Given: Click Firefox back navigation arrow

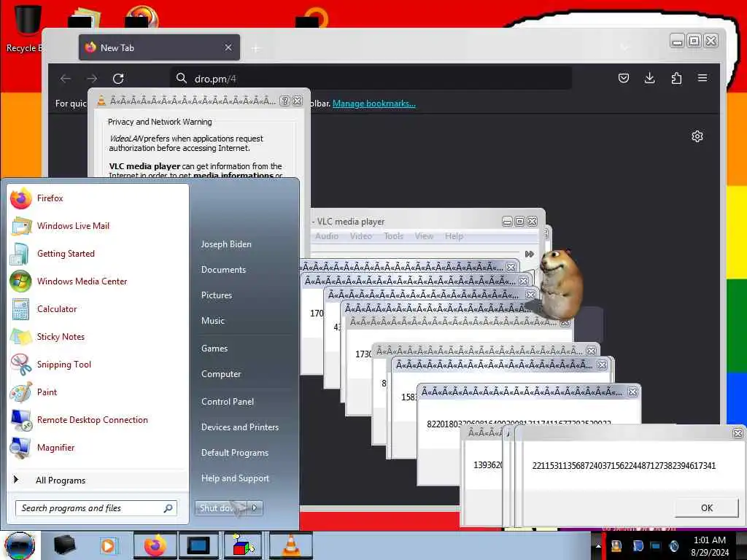Looking at the screenshot, I should pyautogui.click(x=66, y=79).
